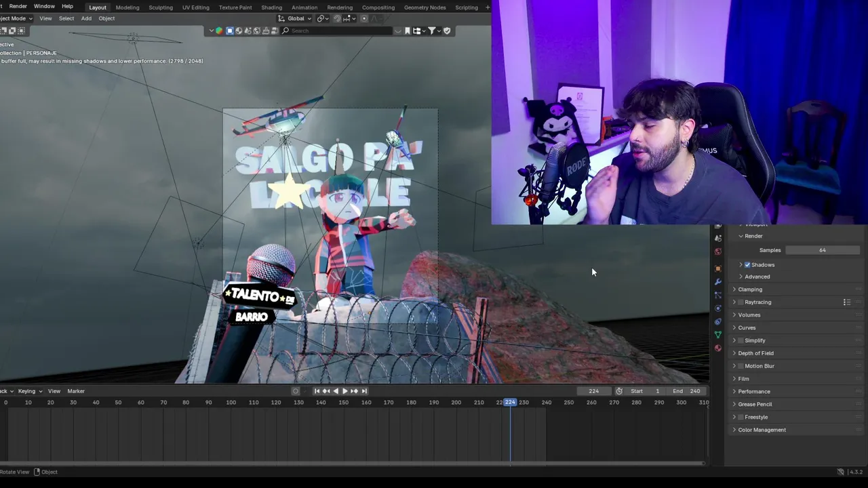The width and height of the screenshot is (868, 488).
Task: Toggle proportional editing in the header
Action: (x=364, y=18)
